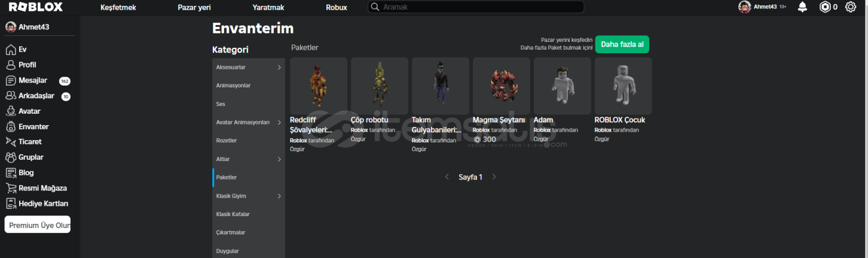Click the avatar picture in the top bar

click(744, 7)
